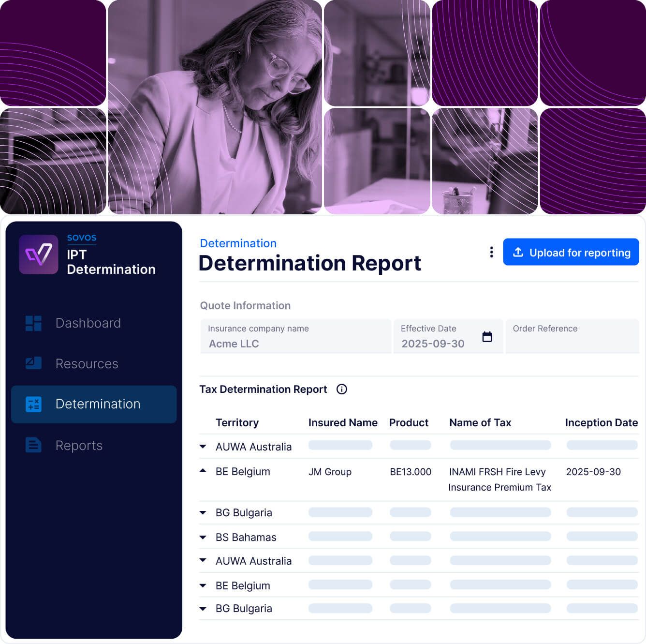
Task: Go to the Dashboard menu item
Action: coord(88,323)
